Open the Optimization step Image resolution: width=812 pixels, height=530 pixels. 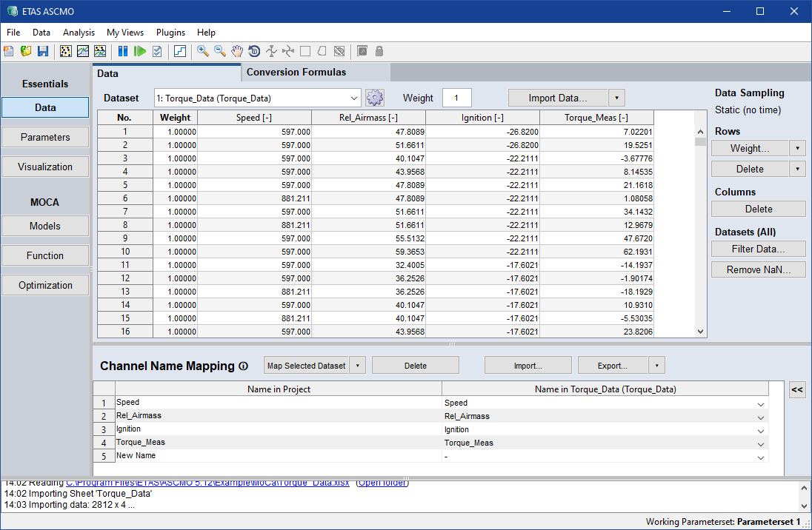click(45, 285)
